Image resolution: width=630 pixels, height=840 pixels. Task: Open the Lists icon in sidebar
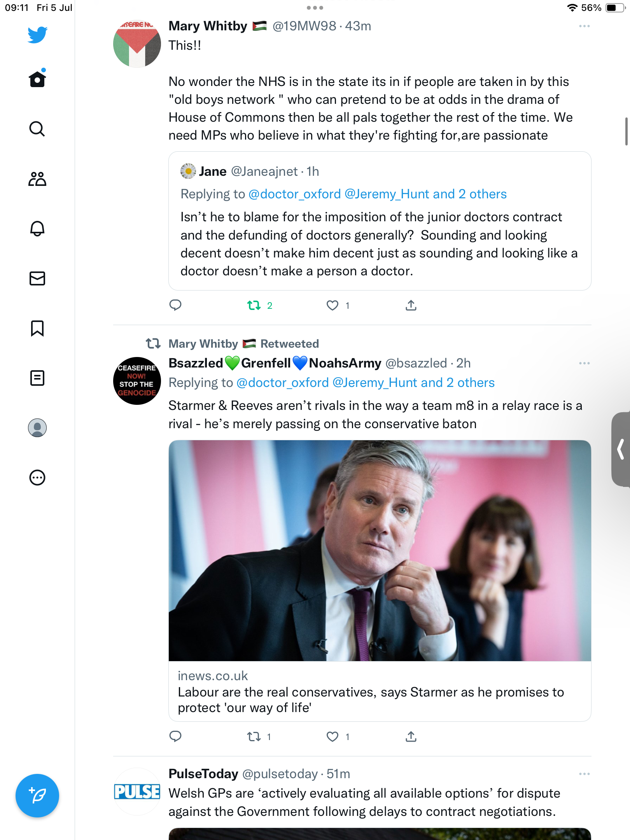click(37, 378)
